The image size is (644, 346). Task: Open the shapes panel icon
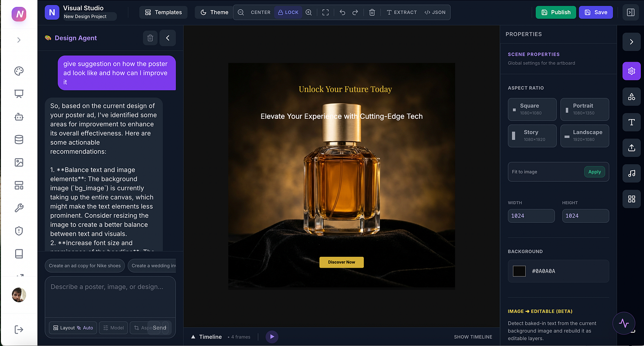pos(632,97)
